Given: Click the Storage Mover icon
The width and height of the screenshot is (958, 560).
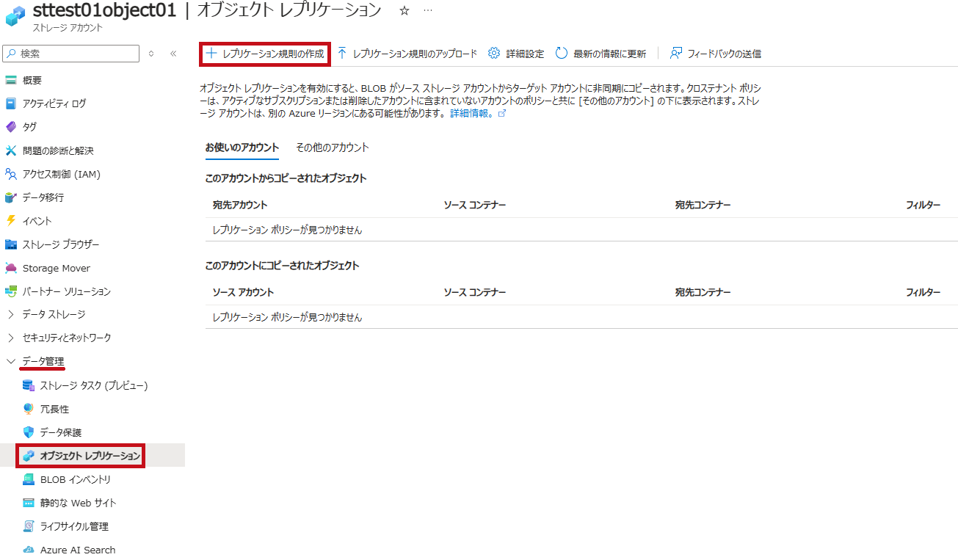Looking at the screenshot, I should (10, 268).
